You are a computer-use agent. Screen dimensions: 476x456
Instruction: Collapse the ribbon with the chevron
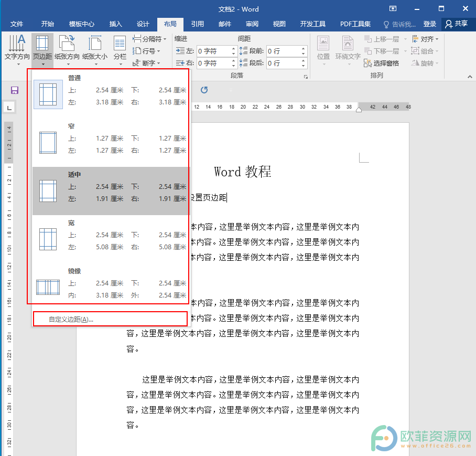pos(470,77)
